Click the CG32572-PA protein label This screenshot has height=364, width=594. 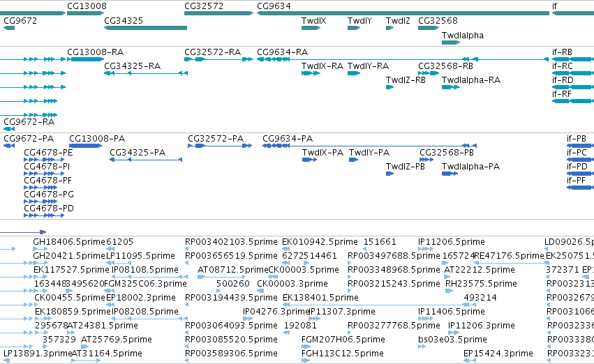216,139
